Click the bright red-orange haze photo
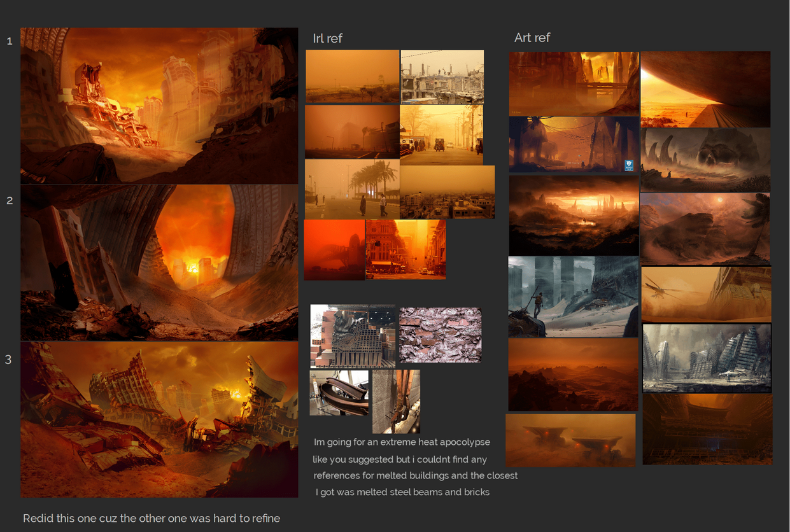Screen dimensions: 790x532 click(334, 250)
